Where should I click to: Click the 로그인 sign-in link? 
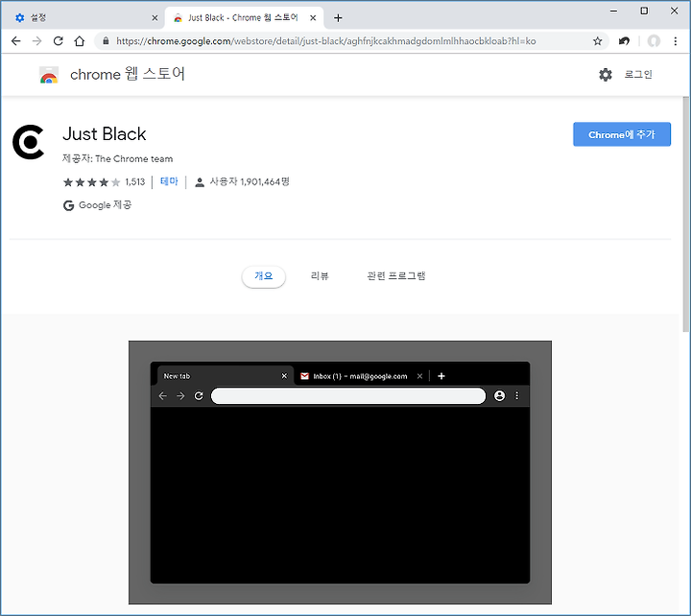[638, 75]
